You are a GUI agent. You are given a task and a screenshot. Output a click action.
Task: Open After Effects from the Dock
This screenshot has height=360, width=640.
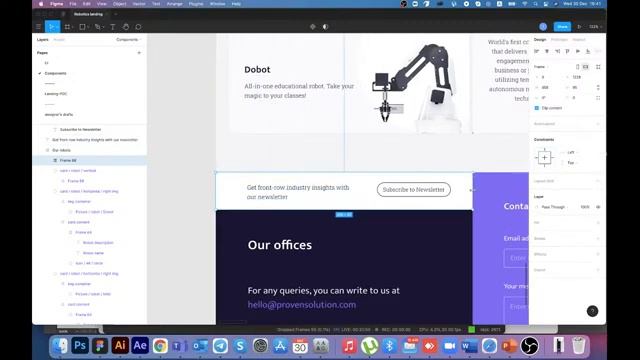click(x=140, y=346)
